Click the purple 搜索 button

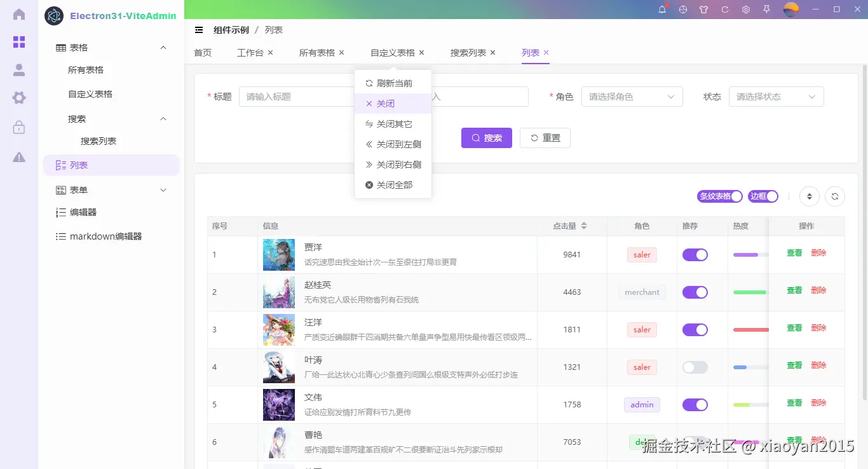click(x=487, y=138)
